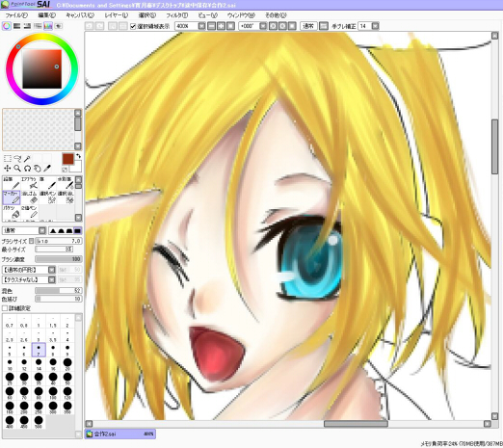
Task: Select the zoom magnifier tool
Action: 17,169
